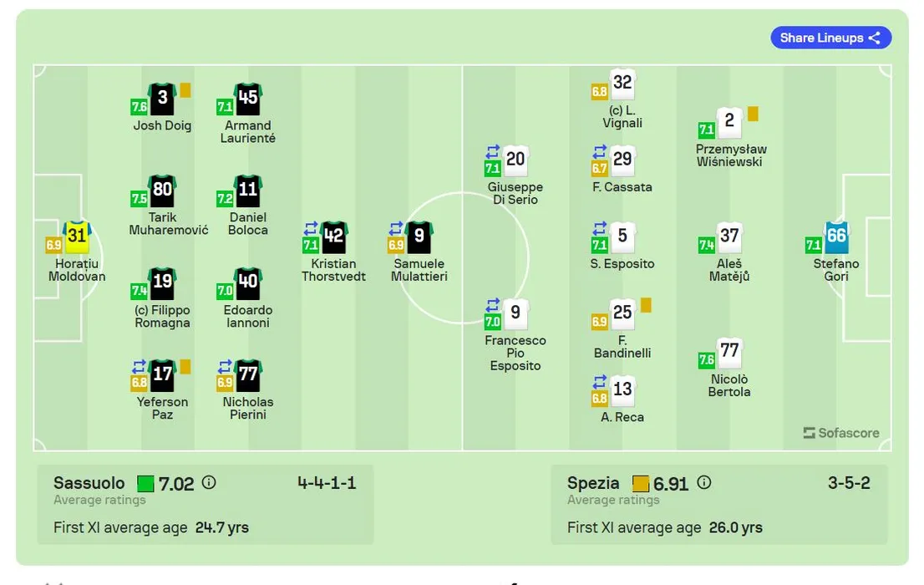Click the Share Lineups button
Viewport: 924px width, 585px height.
tap(830, 38)
